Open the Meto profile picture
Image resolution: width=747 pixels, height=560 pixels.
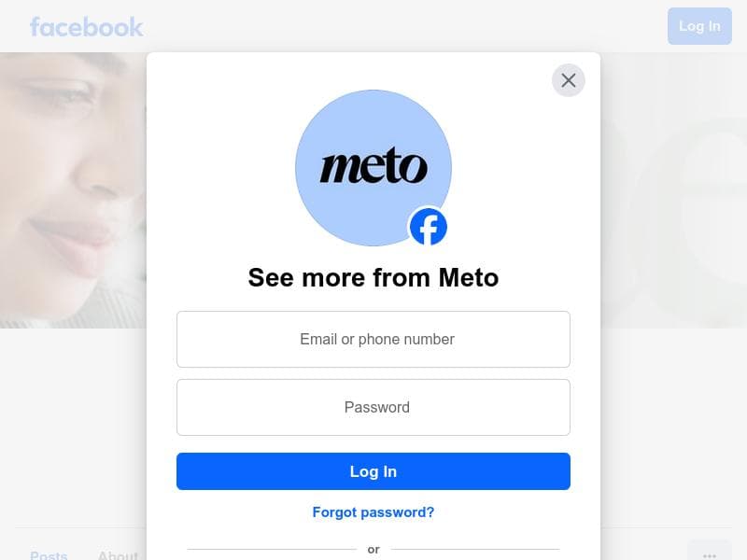pos(373,168)
